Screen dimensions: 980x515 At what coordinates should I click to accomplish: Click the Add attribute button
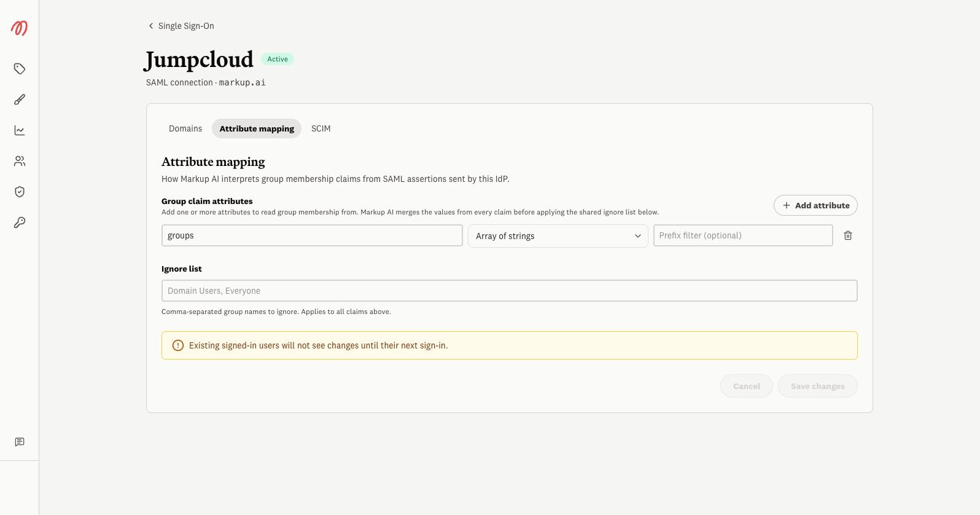pyautogui.click(x=815, y=205)
